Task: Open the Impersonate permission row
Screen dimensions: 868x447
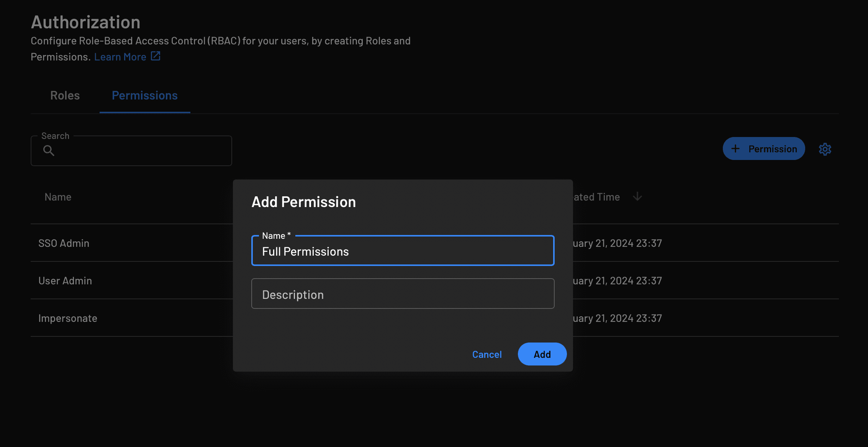Action: tap(68, 318)
